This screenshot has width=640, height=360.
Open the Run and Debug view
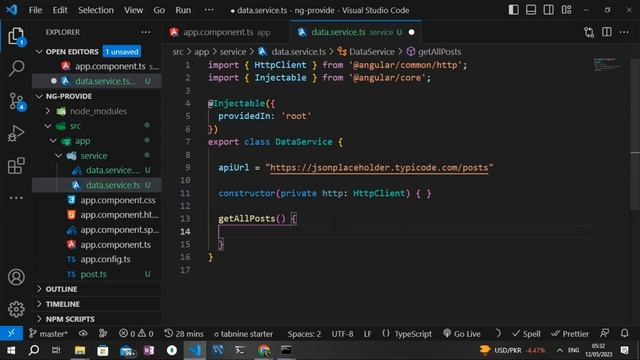point(16,133)
